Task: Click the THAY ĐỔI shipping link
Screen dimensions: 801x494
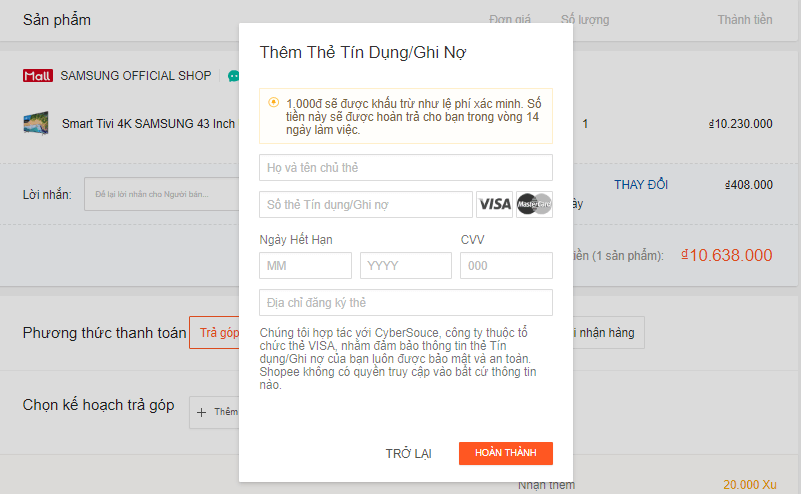Action: coord(641,185)
